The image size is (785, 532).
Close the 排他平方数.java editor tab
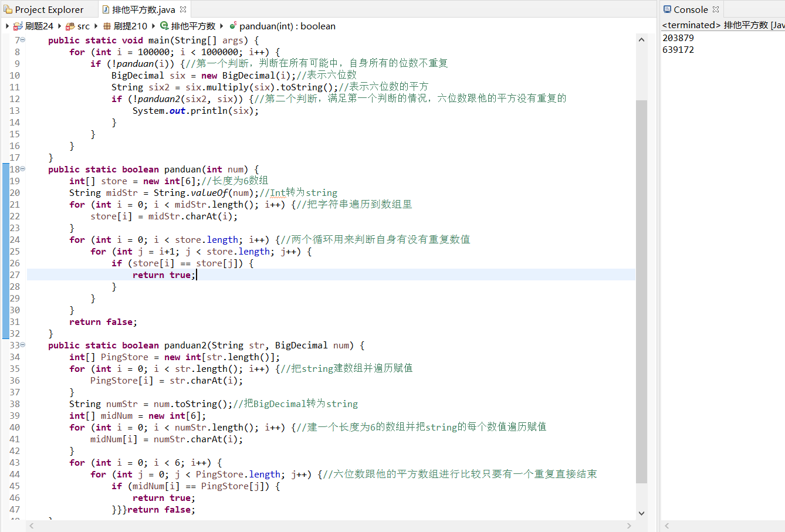coord(183,9)
